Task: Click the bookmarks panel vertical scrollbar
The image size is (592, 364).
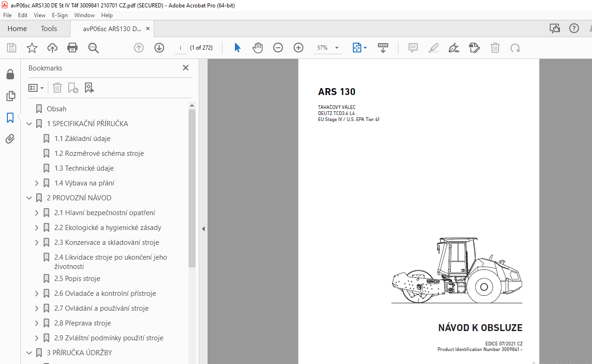Action: pyautogui.click(x=192, y=190)
